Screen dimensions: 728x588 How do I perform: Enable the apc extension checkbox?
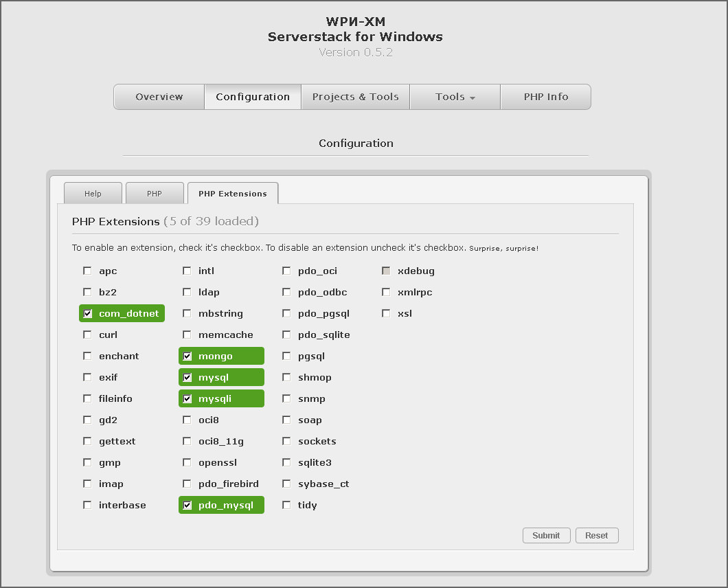[87, 271]
